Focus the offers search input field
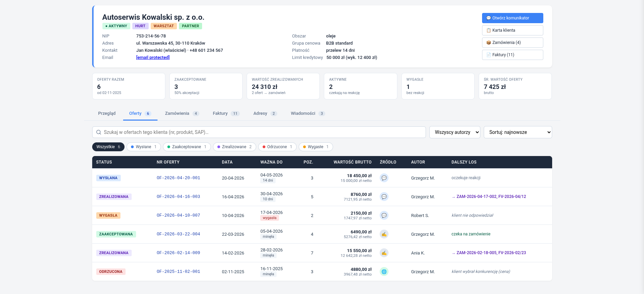This screenshot has width=644, height=294. click(x=259, y=132)
